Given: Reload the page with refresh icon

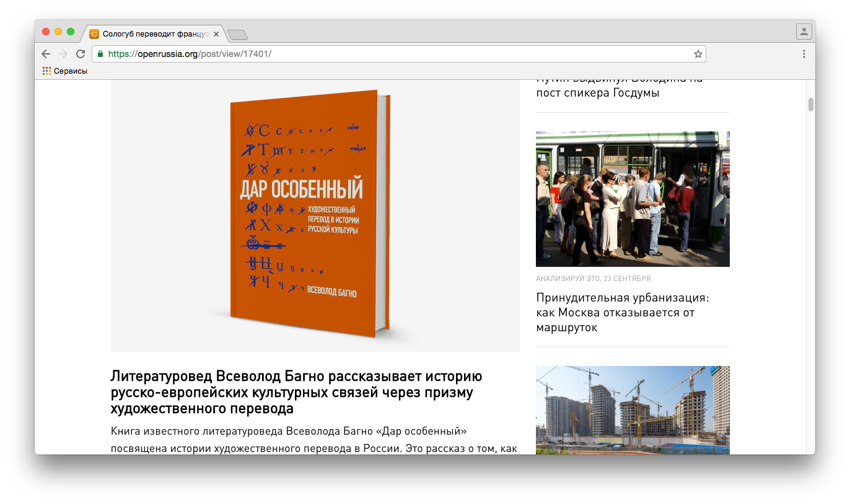Looking at the screenshot, I should tap(81, 54).
